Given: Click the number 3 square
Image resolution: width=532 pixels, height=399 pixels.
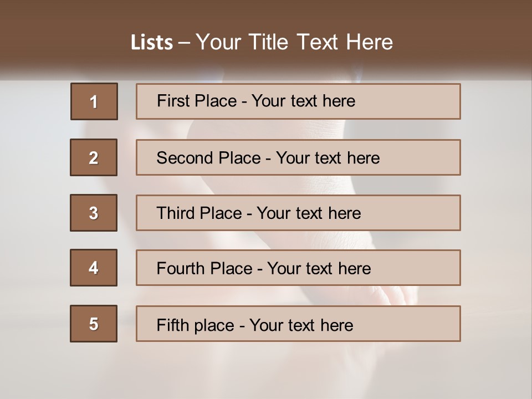Looking at the screenshot, I should pyautogui.click(x=94, y=213).
